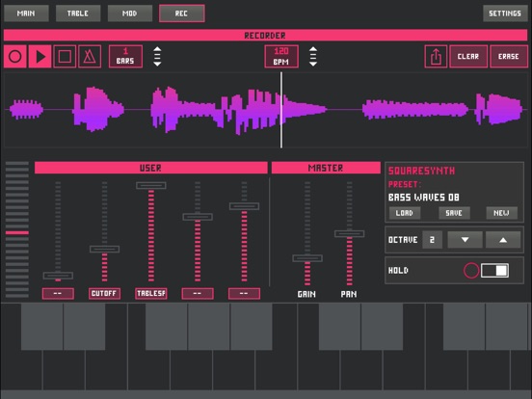Viewport: 532px width, 399px height.
Task: Click the RECORDER header bar
Action: [x=266, y=36]
